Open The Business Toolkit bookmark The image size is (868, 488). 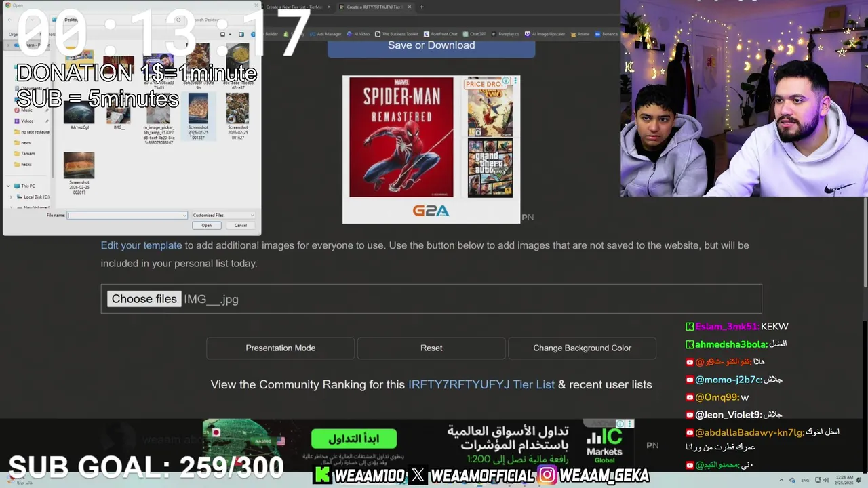click(x=397, y=34)
